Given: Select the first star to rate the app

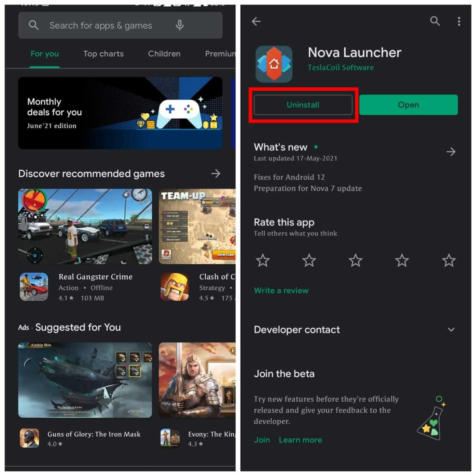Looking at the screenshot, I should click(263, 261).
